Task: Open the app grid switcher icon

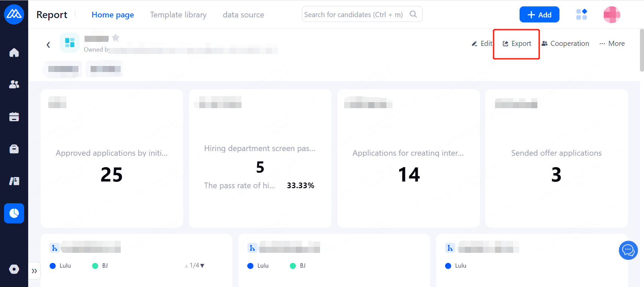Action: point(582,14)
